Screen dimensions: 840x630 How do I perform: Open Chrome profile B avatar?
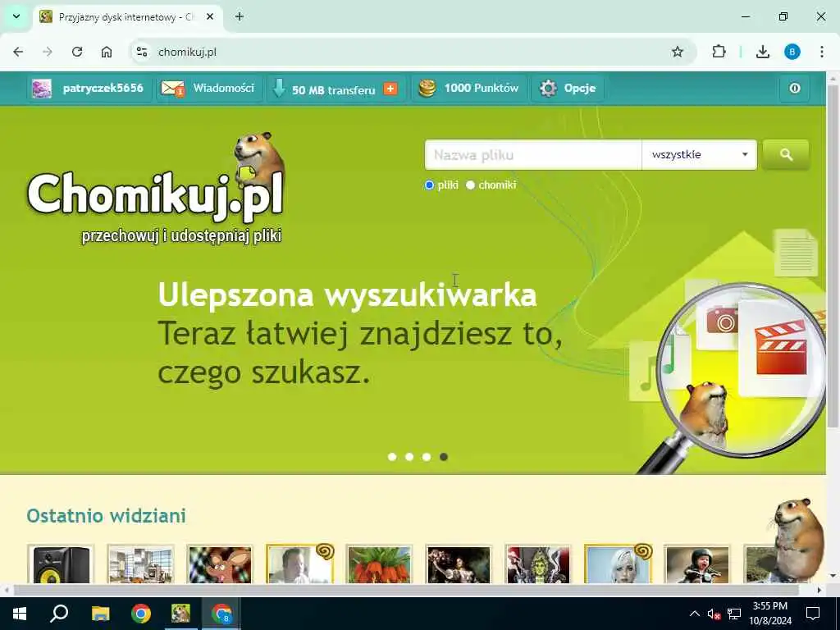(x=792, y=52)
